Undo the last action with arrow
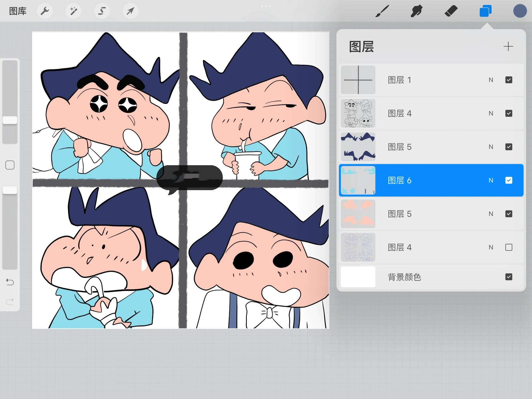532x399 pixels. [10, 282]
